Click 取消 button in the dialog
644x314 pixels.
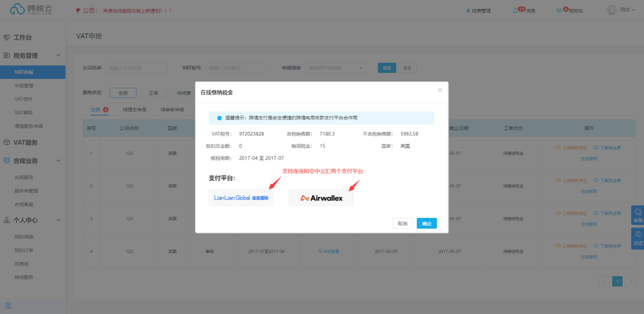[x=402, y=223]
